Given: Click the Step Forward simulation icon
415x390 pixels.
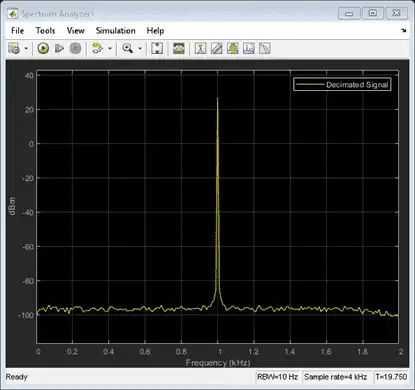Looking at the screenshot, I should pyautogui.click(x=59, y=49).
